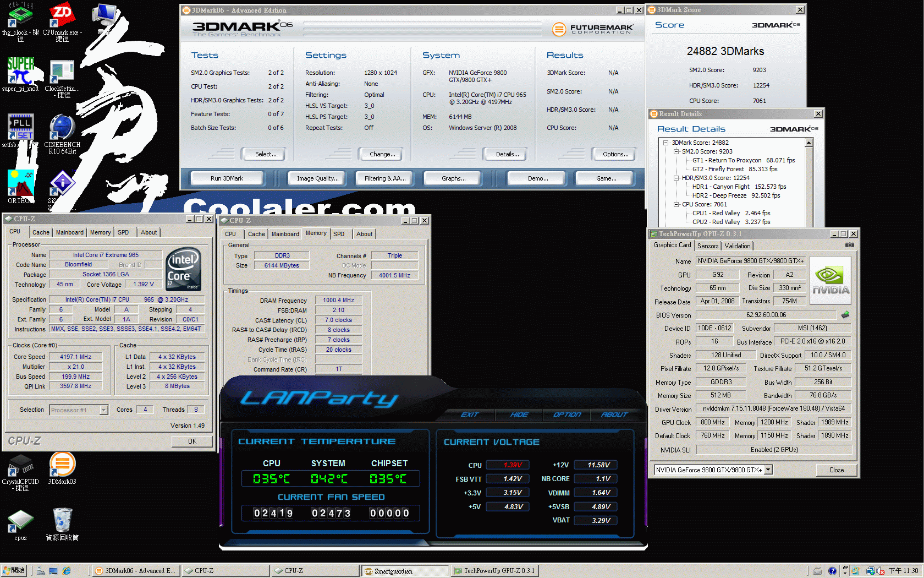924x578 pixels.
Task: Open the Start button on the taskbar
Action: pos(14,571)
